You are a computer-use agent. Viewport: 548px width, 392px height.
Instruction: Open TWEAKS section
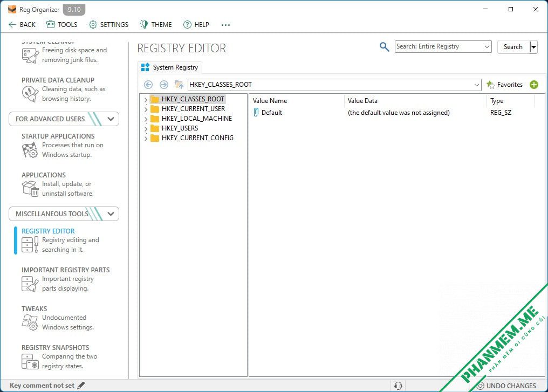(35, 308)
